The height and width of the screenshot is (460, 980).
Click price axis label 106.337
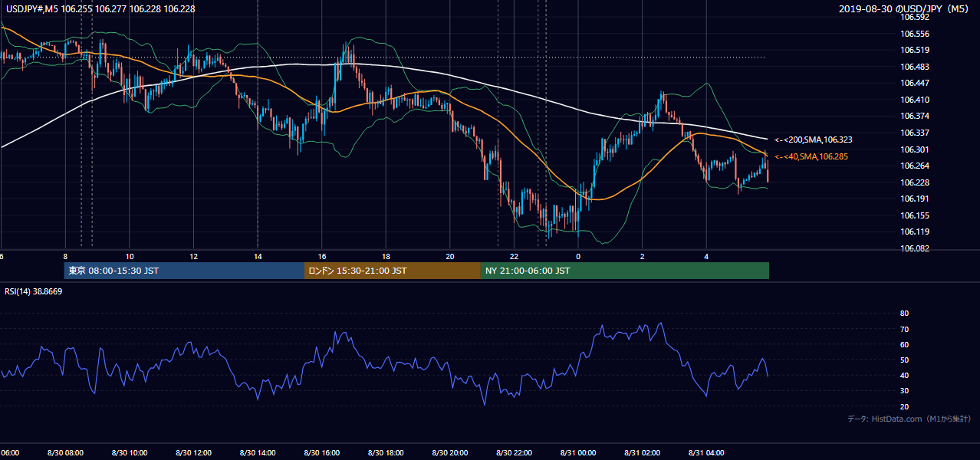[x=915, y=133]
